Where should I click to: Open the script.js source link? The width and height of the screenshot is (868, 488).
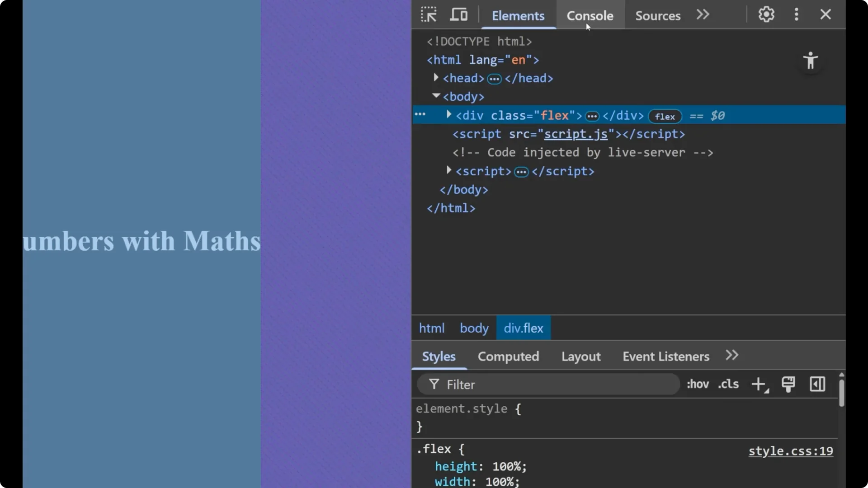(x=576, y=134)
